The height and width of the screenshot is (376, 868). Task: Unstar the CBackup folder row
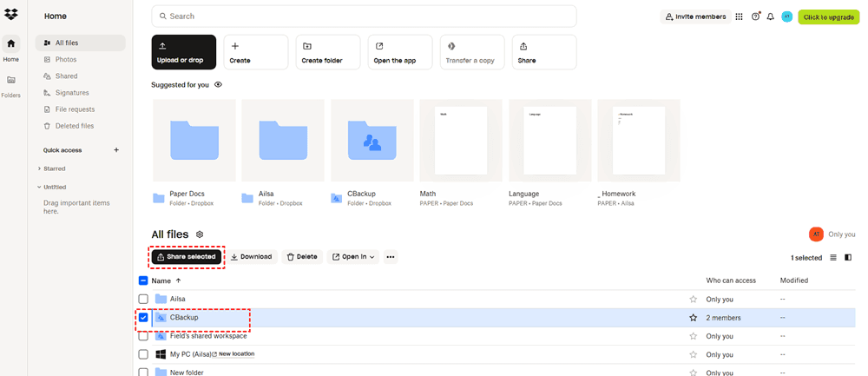693,318
